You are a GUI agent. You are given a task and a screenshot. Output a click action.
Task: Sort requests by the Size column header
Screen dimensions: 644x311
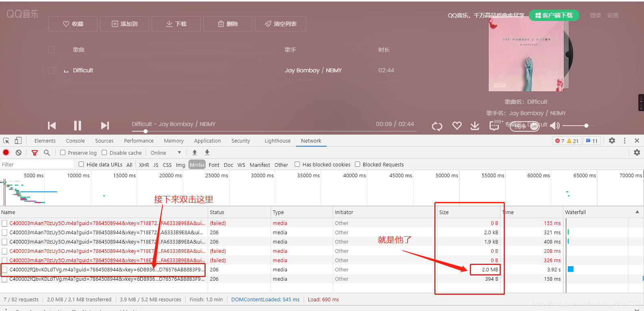[x=469, y=212]
